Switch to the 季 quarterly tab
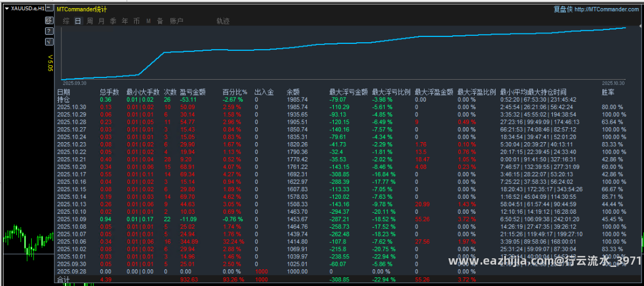 (x=113, y=21)
